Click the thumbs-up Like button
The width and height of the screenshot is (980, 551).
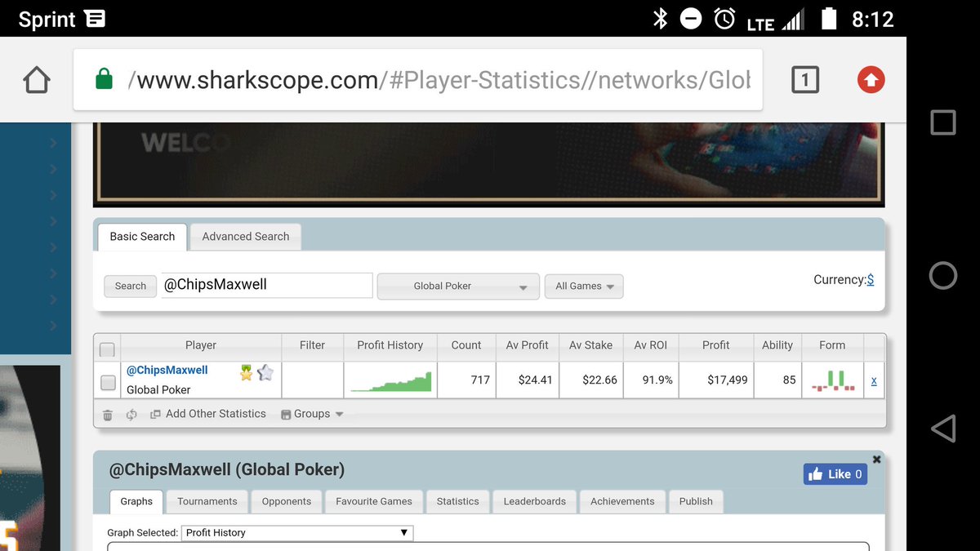click(x=835, y=474)
